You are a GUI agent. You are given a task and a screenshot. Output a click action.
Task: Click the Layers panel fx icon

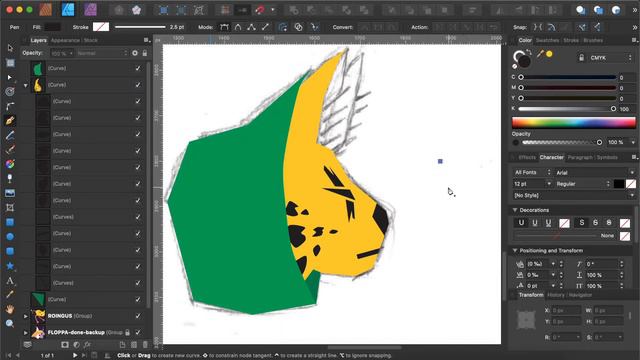click(x=88, y=345)
